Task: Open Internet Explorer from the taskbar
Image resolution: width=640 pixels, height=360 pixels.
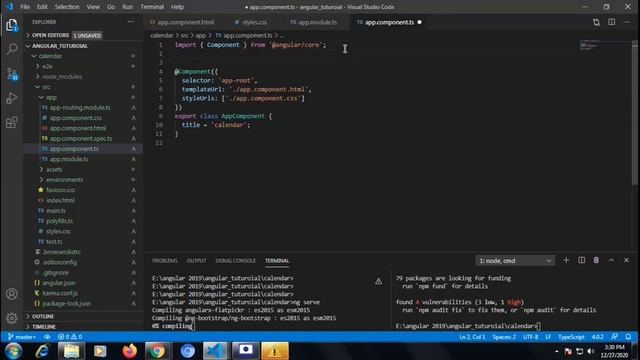Action: (x=42, y=351)
